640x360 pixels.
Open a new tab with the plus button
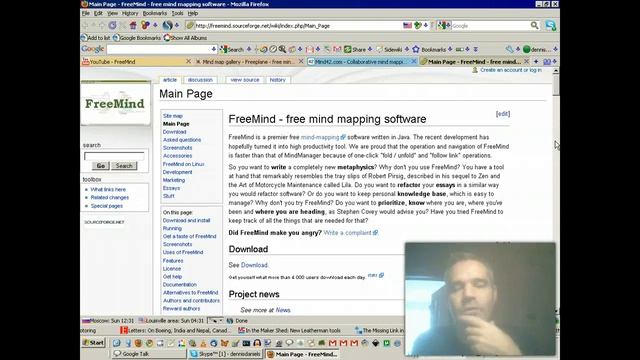click(536, 62)
